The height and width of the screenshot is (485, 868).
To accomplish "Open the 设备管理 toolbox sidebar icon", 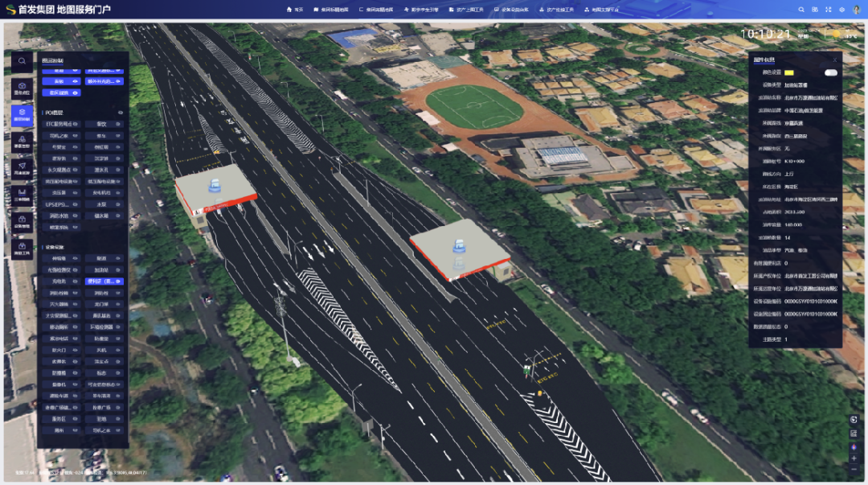I will (22, 221).
